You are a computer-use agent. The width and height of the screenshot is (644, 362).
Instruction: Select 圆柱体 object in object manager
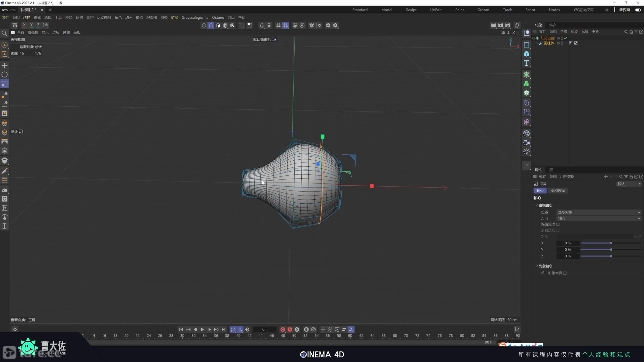(549, 43)
